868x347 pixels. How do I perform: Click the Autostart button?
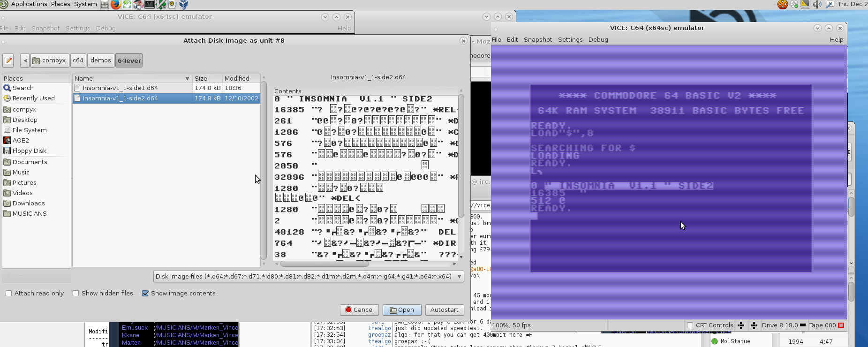point(445,310)
